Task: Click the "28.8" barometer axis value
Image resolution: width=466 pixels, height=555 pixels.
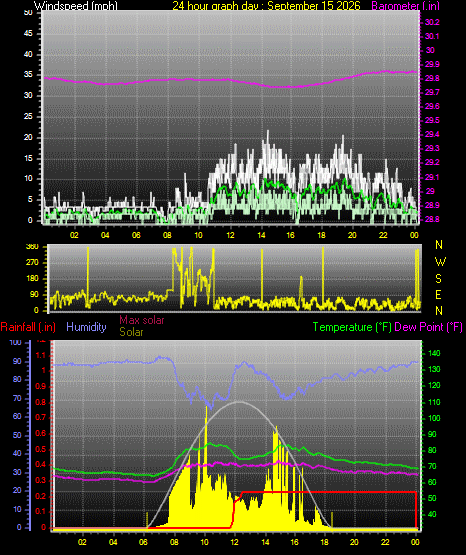Action: click(432, 219)
